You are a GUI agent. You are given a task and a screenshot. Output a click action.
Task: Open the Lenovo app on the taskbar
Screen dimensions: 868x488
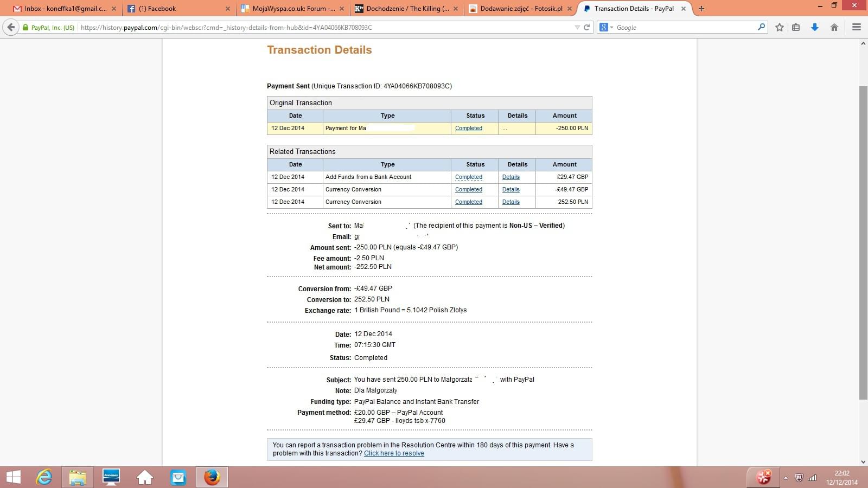[x=111, y=477]
